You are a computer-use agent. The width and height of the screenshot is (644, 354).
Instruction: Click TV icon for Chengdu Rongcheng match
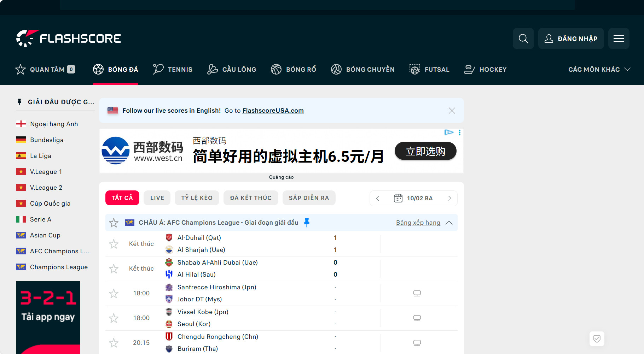click(x=417, y=343)
